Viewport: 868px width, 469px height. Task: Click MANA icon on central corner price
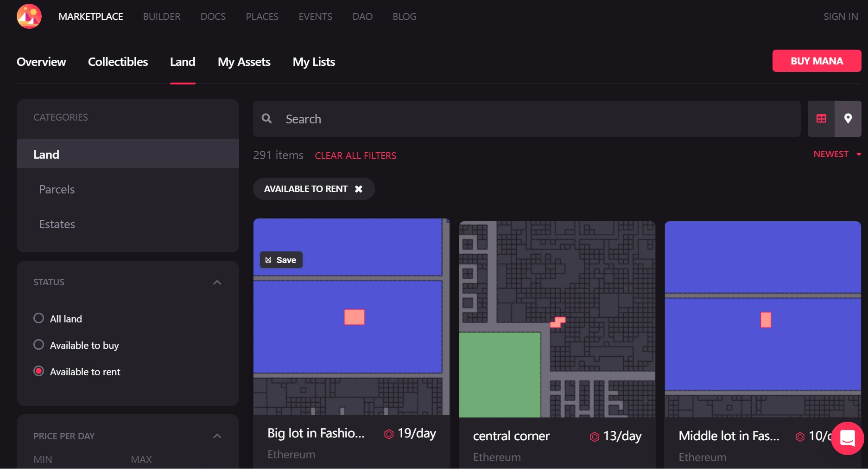pos(594,437)
